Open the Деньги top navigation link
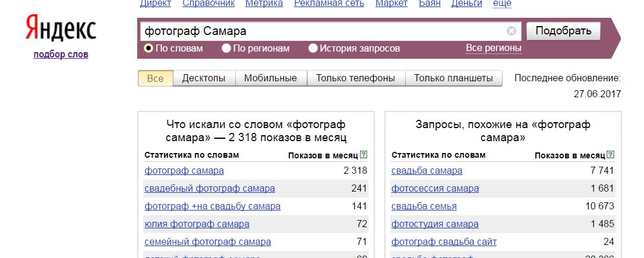The height and width of the screenshot is (258, 644). point(466,4)
